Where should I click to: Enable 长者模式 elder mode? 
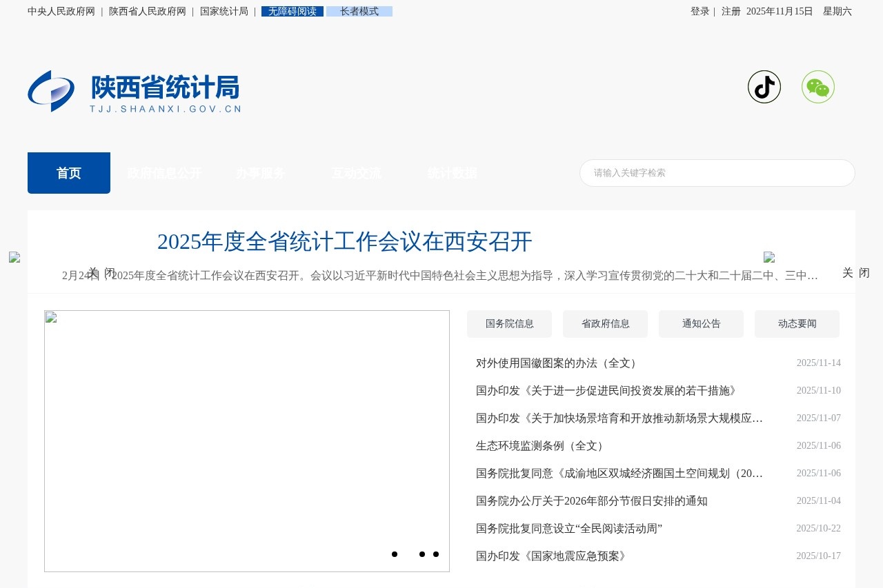359,11
